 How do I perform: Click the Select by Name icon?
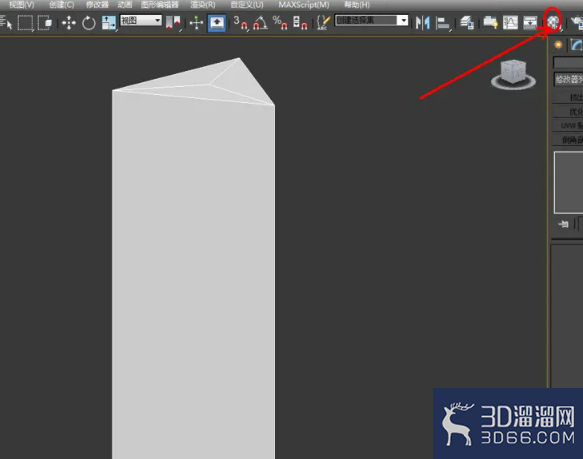click(6, 23)
